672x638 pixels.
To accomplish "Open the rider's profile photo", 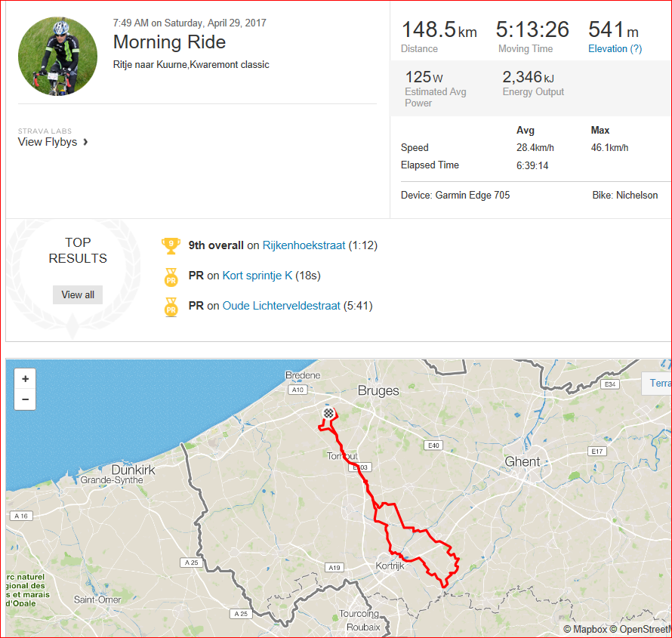I will click(x=58, y=56).
